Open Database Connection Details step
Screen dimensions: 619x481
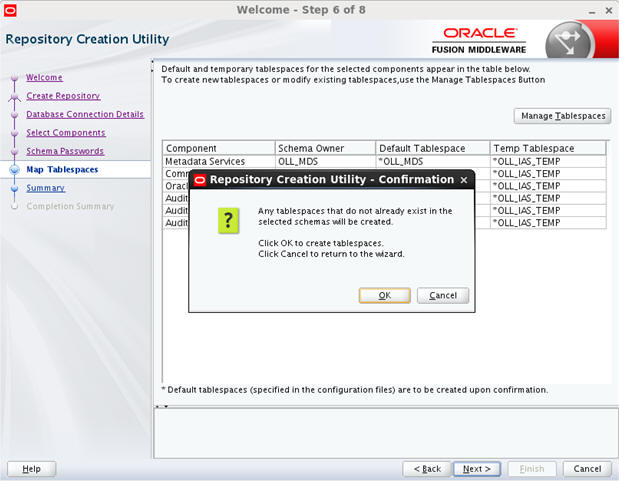coord(85,114)
